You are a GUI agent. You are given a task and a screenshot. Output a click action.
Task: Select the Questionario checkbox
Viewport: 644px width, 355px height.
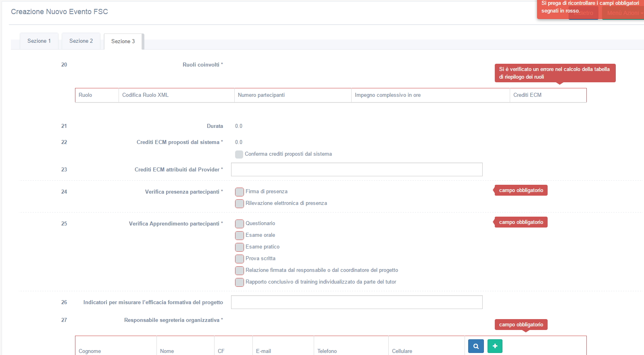[x=240, y=223]
